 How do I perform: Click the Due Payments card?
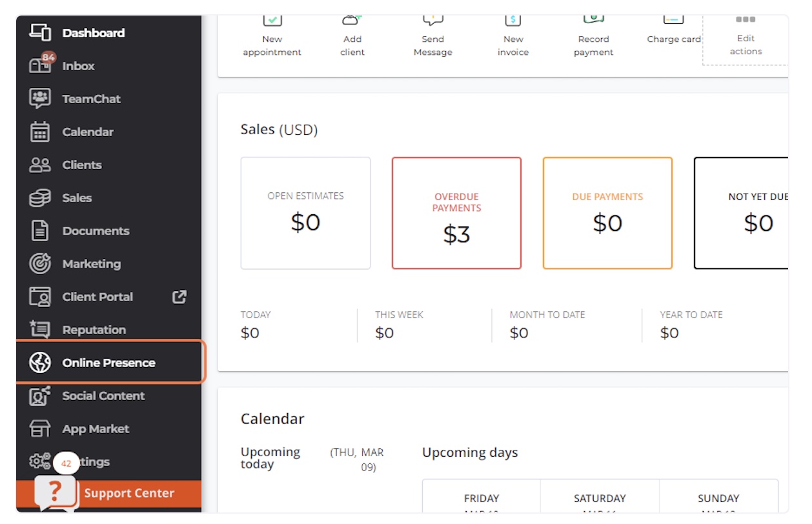click(607, 213)
